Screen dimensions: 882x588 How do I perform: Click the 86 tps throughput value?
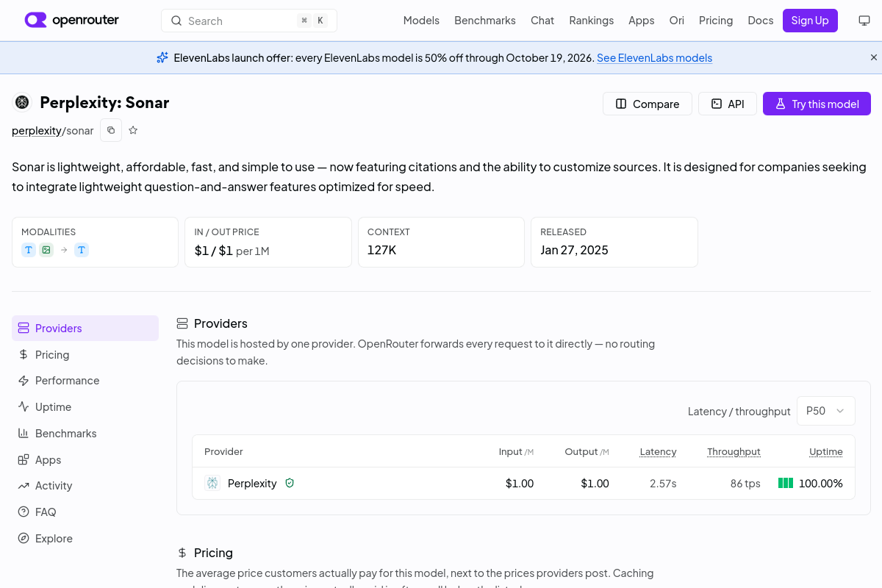coord(745,484)
